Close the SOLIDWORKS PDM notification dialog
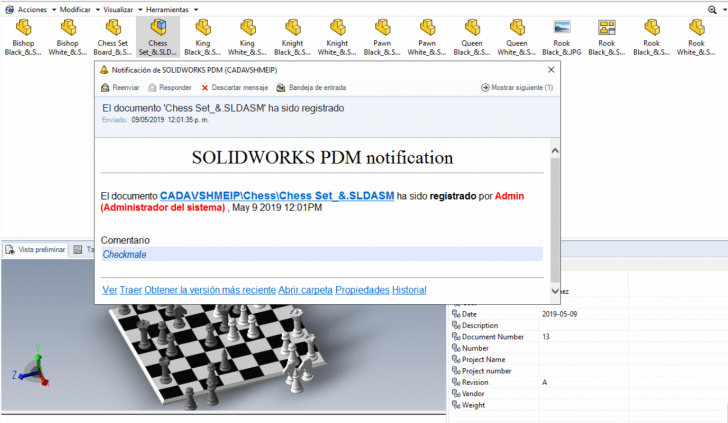Viewport: 728px width, 423px height. pos(551,70)
